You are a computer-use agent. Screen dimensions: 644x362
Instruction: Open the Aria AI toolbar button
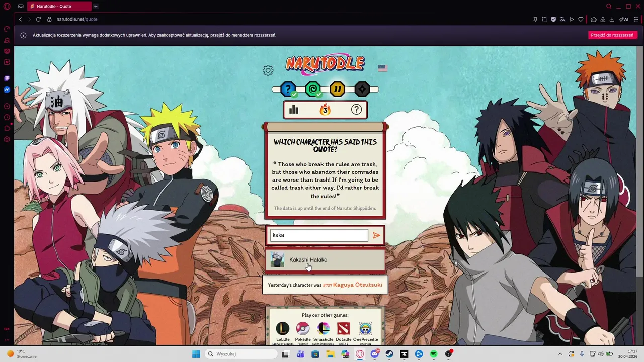pos(624,19)
